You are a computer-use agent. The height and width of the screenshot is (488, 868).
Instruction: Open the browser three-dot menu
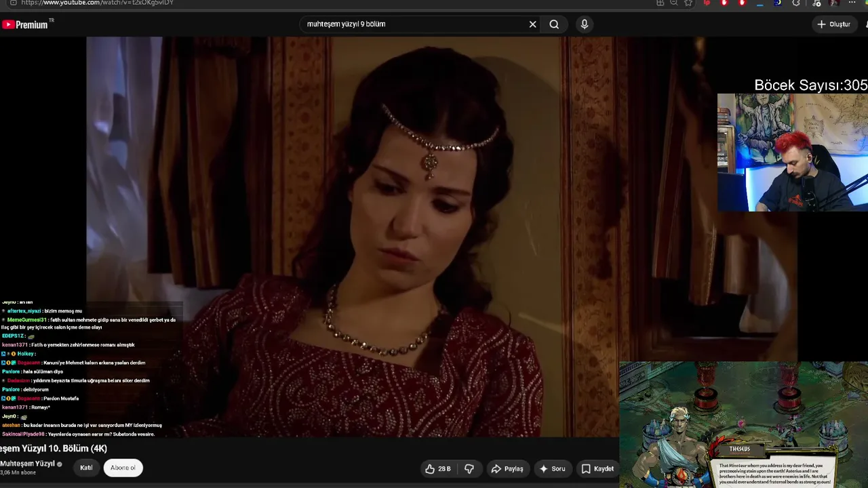[x=852, y=3]
